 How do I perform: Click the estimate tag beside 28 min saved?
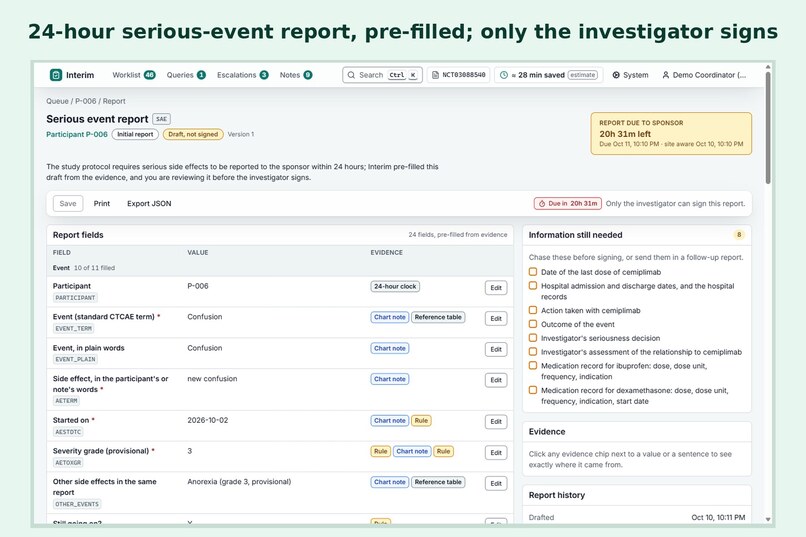pyautogui.click(x=583, y=75)
